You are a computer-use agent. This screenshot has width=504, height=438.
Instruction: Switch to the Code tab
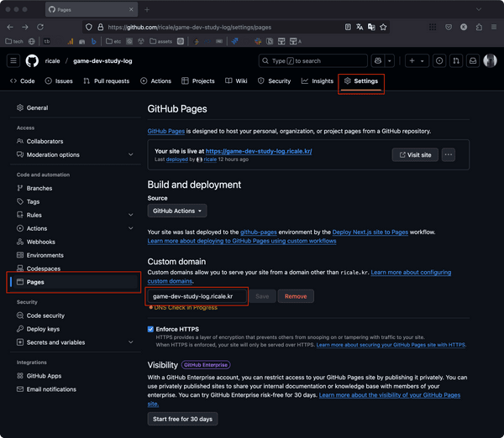[x=23, y=81]
